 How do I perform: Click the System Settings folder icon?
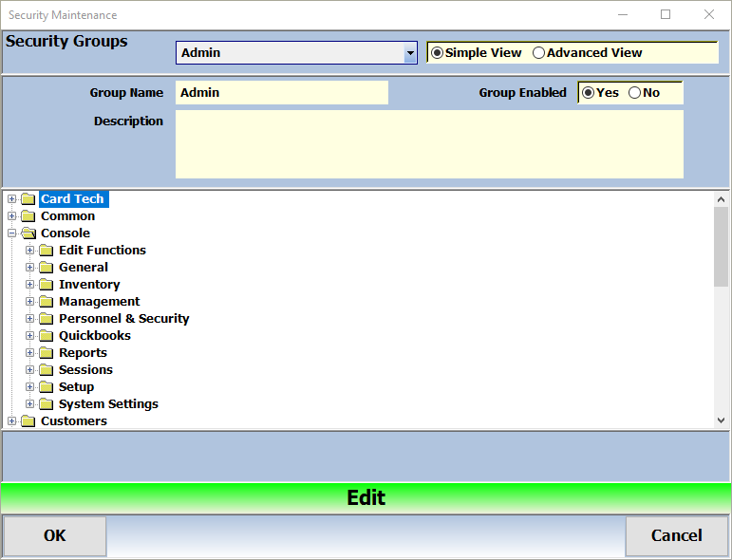[x=46, y=404]
